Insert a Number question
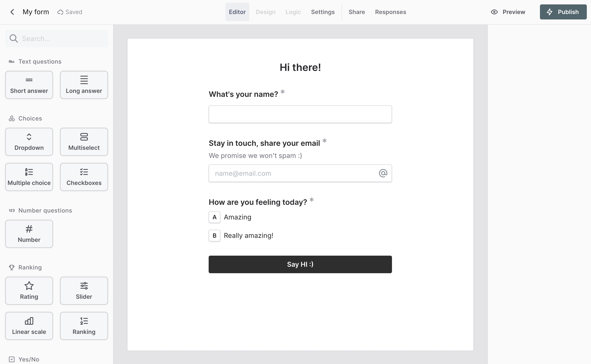 point(29,234)
